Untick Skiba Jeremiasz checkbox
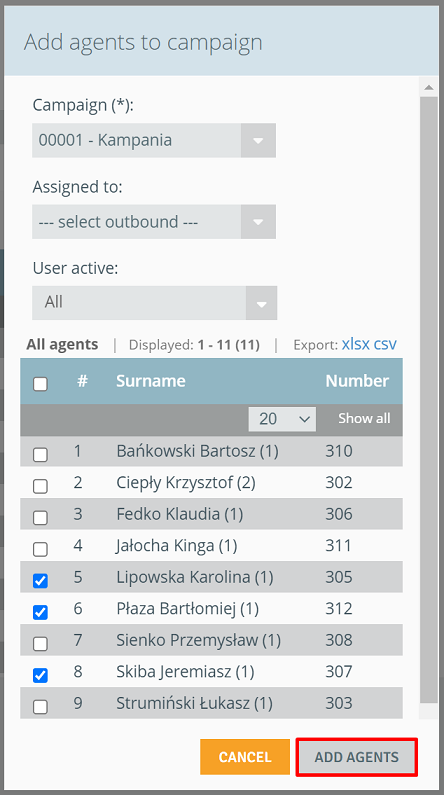 point(41,675)
